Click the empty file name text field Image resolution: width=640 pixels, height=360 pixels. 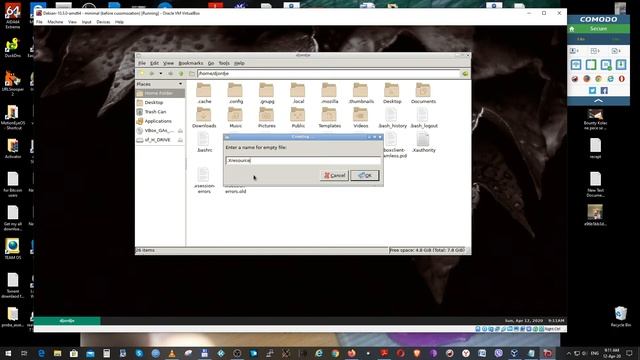coord(303,160)
